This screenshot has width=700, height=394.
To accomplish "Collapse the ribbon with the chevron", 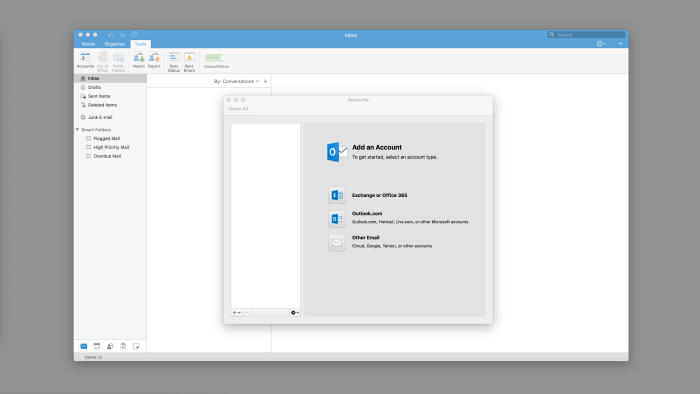I will coord(620,44).
